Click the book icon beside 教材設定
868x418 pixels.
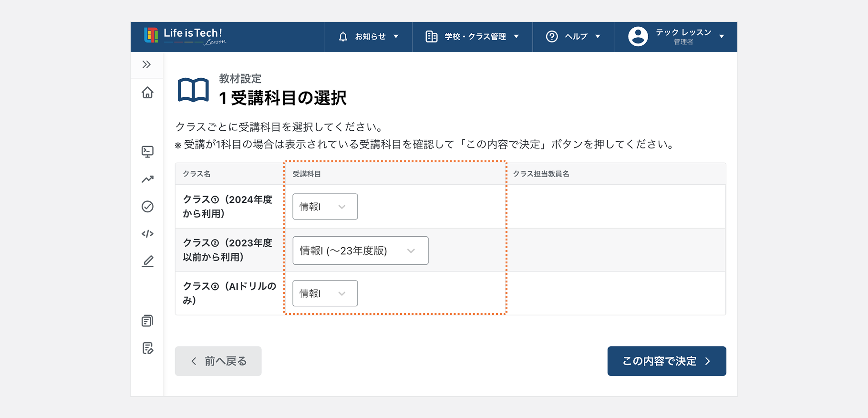click(x=193, y=90)
